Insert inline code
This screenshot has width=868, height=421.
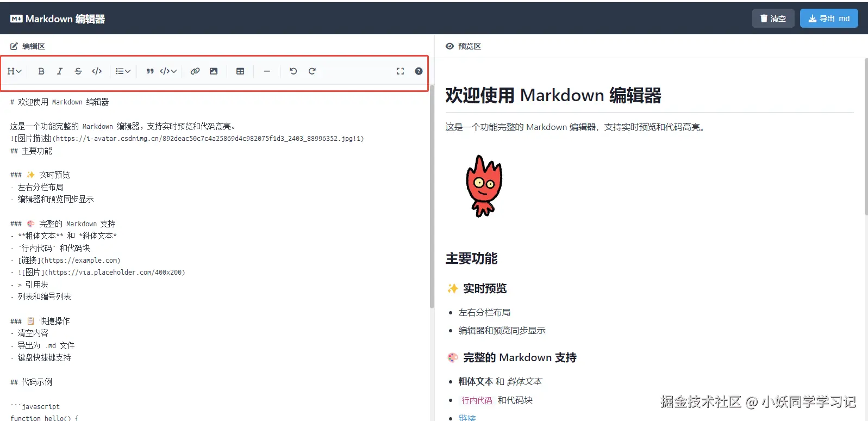point(97,71)
